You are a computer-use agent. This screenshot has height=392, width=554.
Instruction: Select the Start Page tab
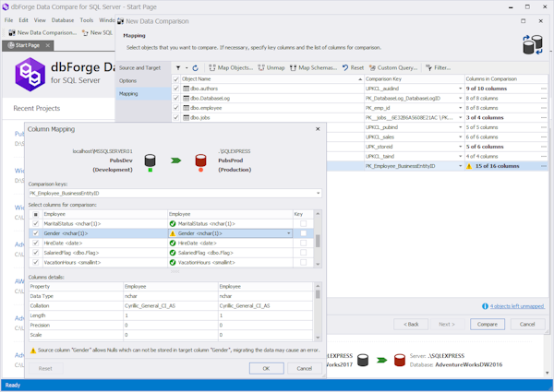(x=28, y=45)
